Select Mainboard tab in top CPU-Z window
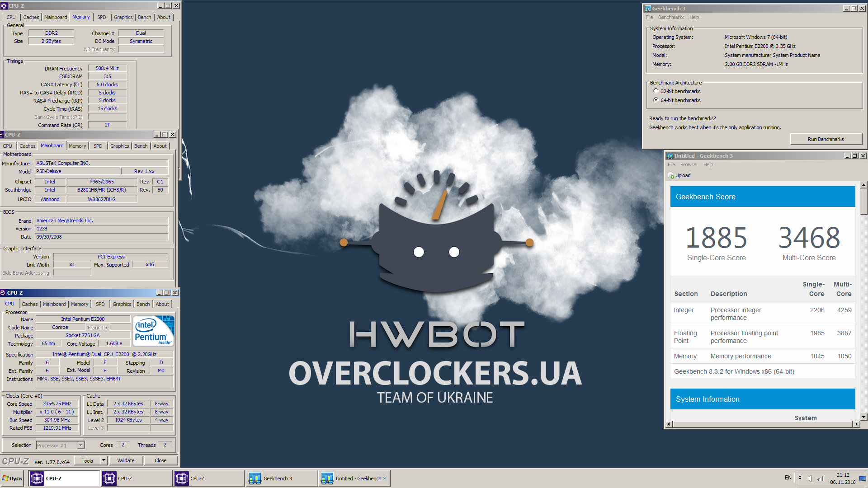Image resolution: width=868 pixels, height=488 pixels. click(56, 17)
